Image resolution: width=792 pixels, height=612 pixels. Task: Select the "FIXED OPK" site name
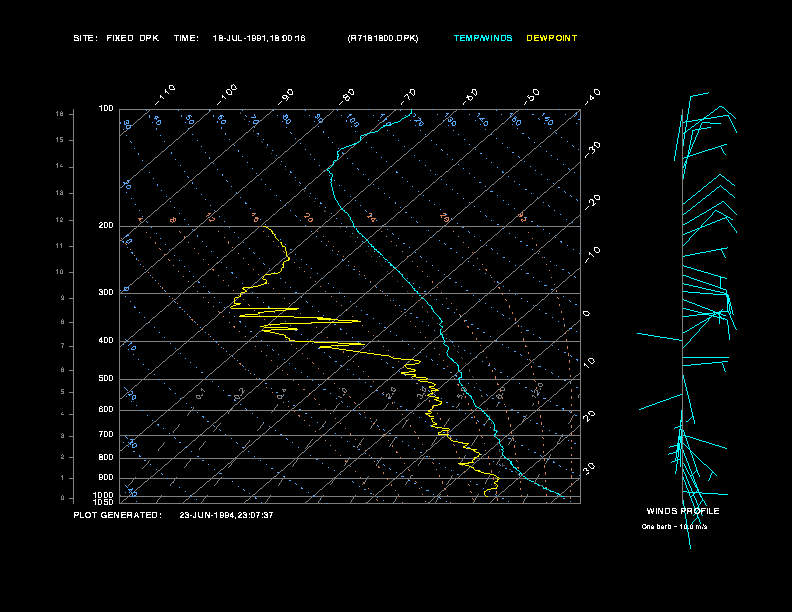coord(132,38)
